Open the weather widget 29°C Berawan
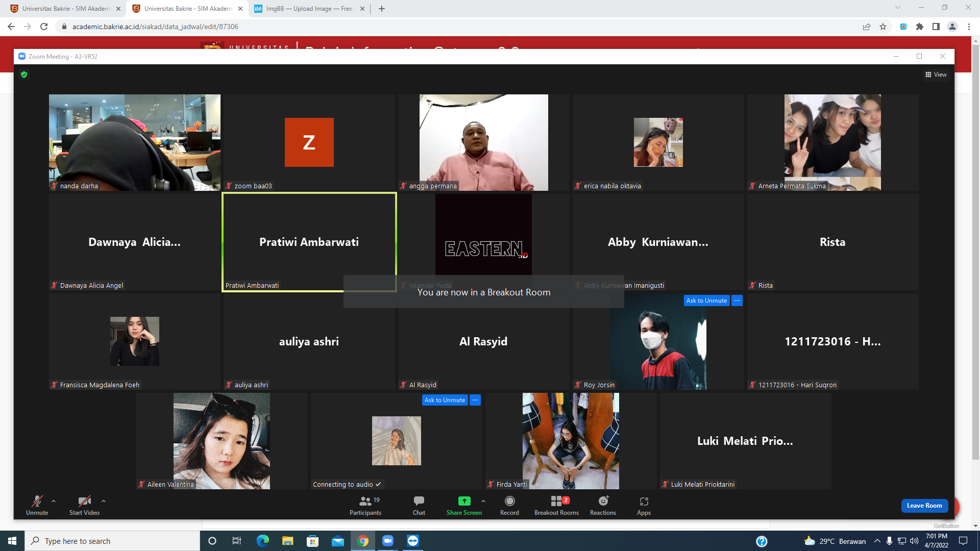The height and width of the screenshot is (551, 980). click(x=835, y=541)
